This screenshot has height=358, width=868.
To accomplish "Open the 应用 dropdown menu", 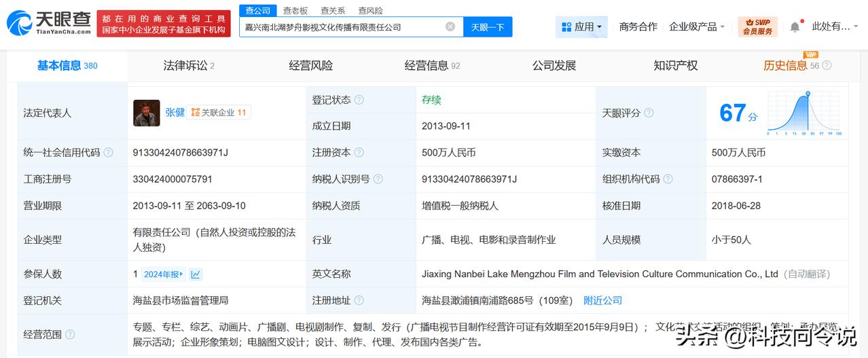I will coord(581,26).
